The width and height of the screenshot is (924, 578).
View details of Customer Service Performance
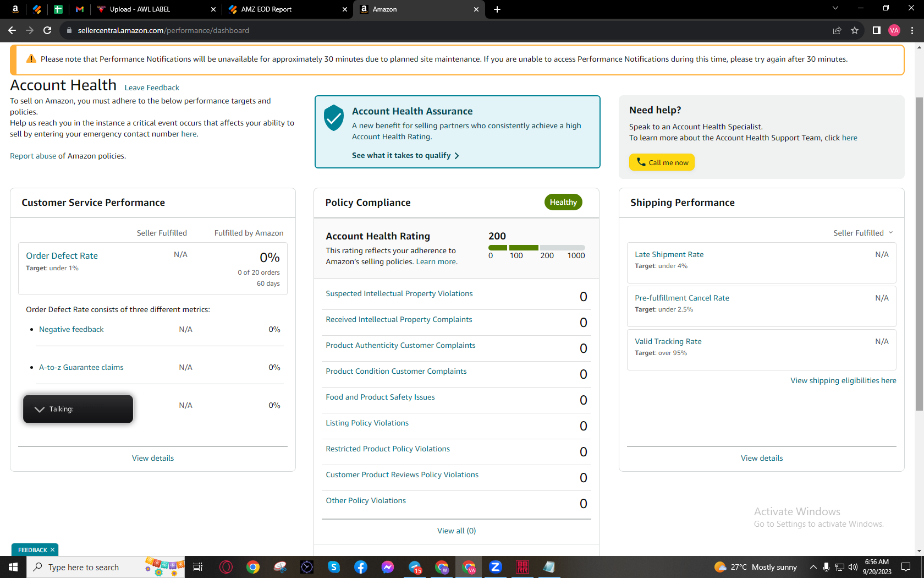click(153, 458)
